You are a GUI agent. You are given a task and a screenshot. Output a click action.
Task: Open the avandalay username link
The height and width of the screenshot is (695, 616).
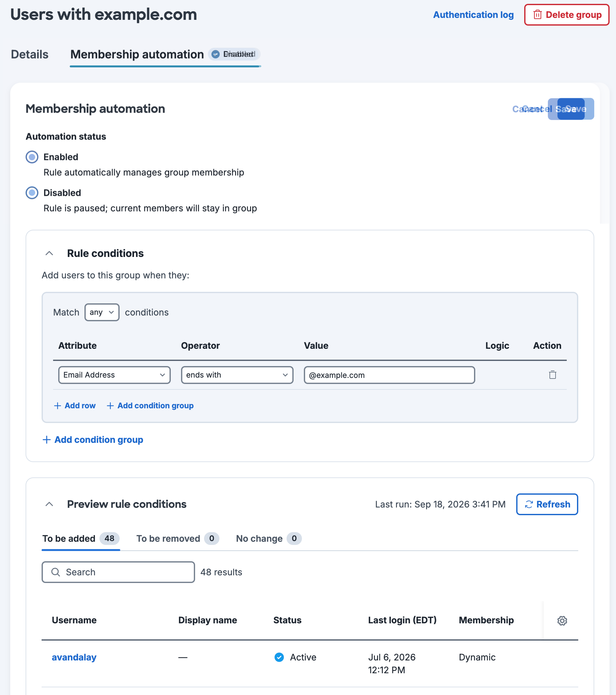pyautogui.click(x=74, y=657)
